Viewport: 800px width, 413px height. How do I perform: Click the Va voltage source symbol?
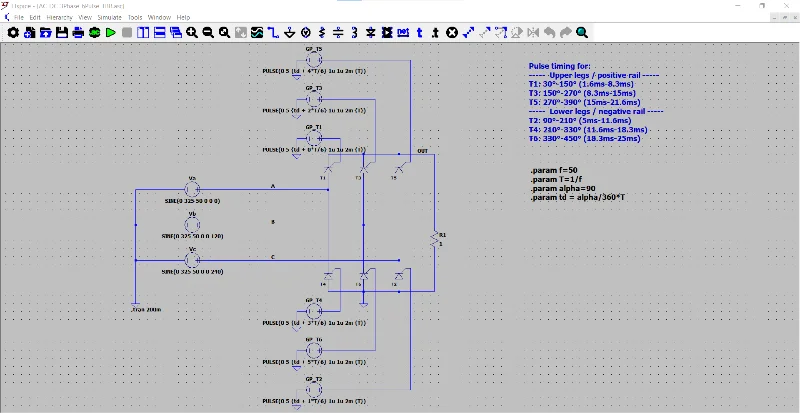[x=193, y=188]
